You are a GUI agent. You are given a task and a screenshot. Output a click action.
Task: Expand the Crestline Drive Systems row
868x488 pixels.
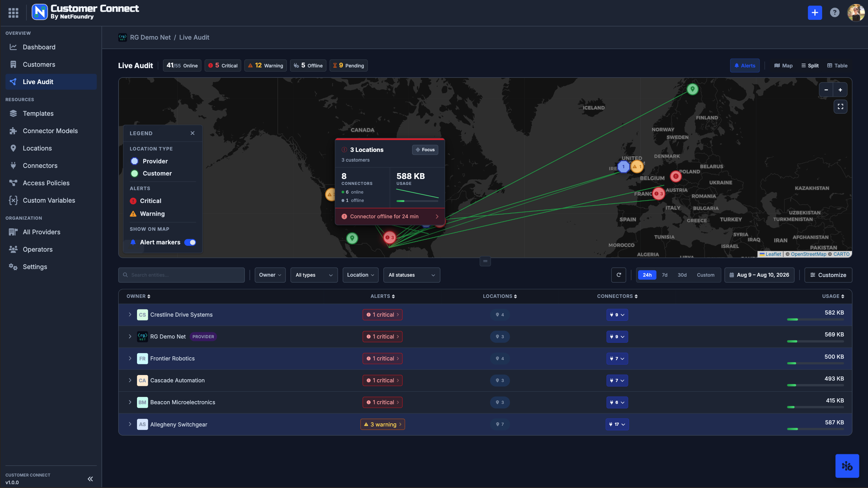[130, 315]
